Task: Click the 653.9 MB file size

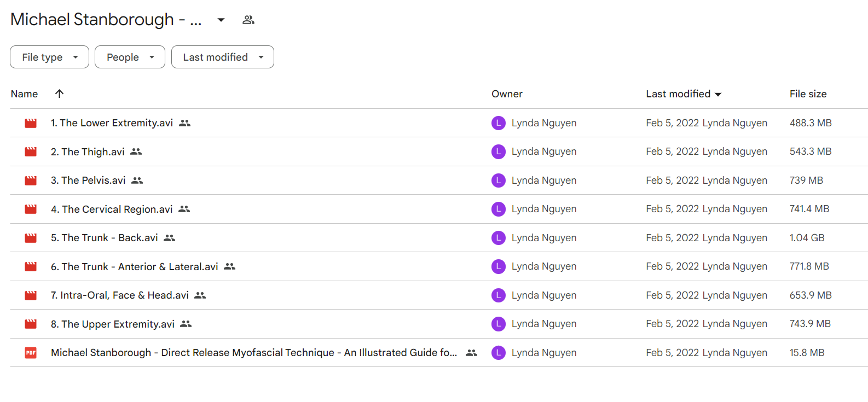Action: coord(811,295)
